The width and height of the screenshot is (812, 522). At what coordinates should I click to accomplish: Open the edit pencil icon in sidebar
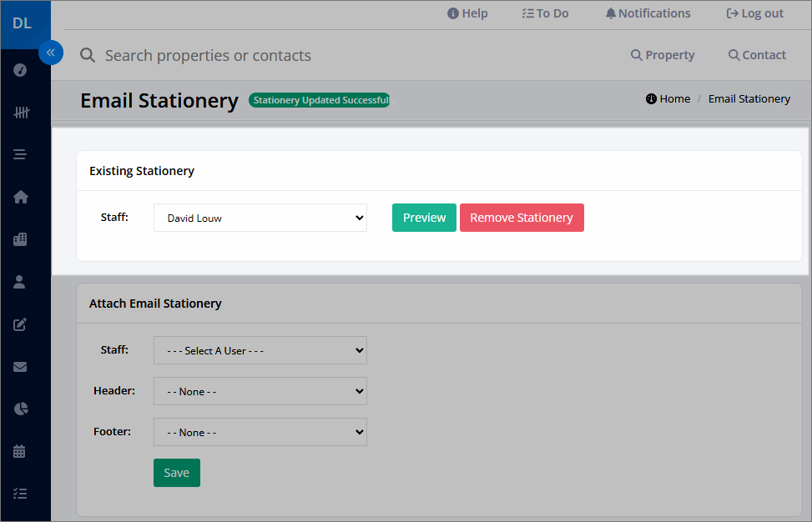[x=20, y=324]
